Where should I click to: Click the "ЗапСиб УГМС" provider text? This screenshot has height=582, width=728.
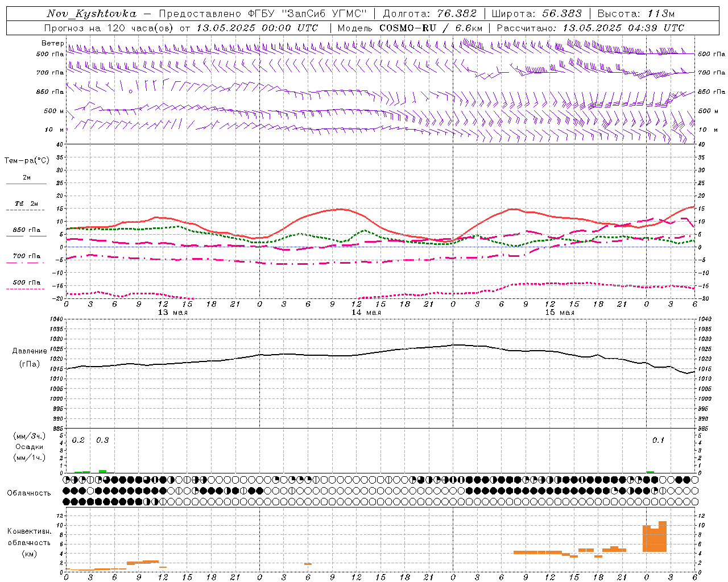[x=325, y=14]
